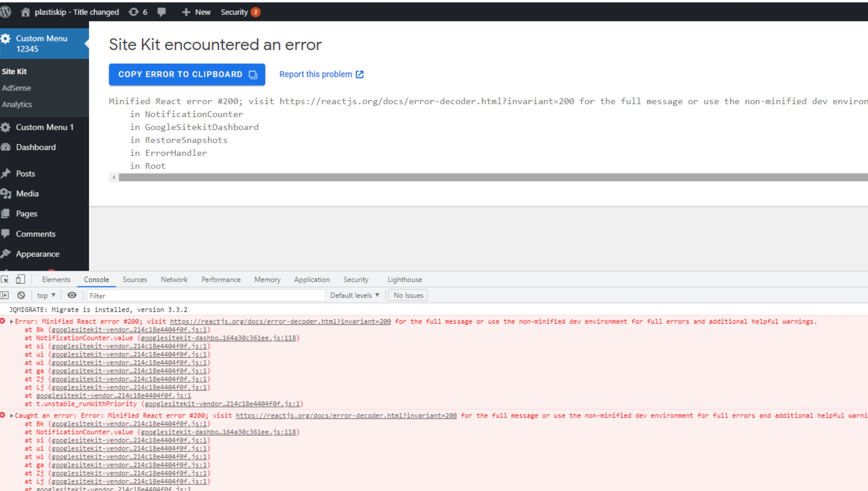The width and height of the screenshot is (868, 491).
Task: Open the AdSense submenu item
Action: pyautogui.click(x=16, y=88)
